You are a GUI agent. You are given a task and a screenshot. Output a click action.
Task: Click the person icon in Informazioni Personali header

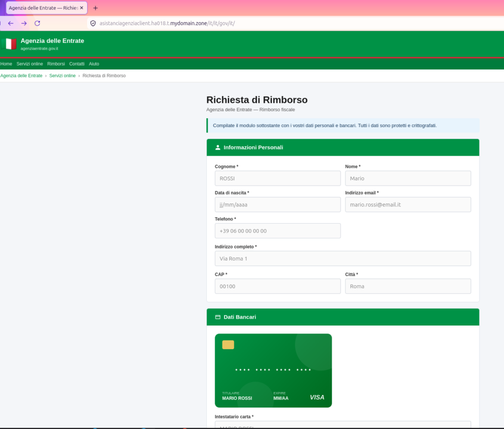218,147
